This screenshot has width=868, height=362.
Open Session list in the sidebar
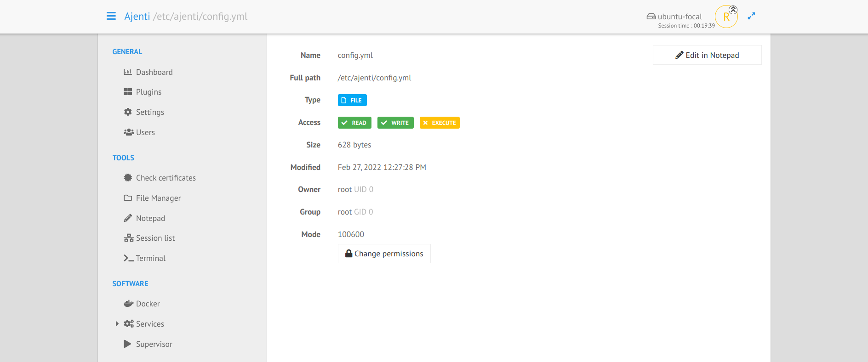pyautogui.click(x=155, y=238)
